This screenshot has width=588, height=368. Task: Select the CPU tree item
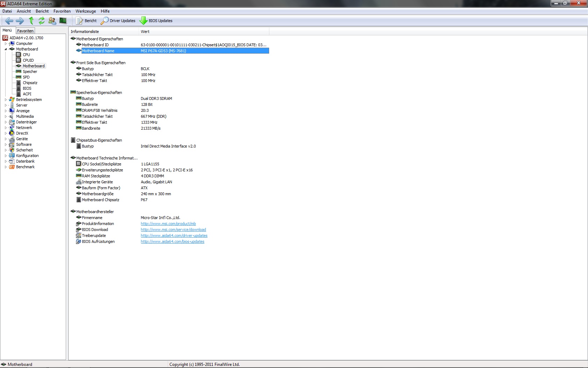coord(26,55)
